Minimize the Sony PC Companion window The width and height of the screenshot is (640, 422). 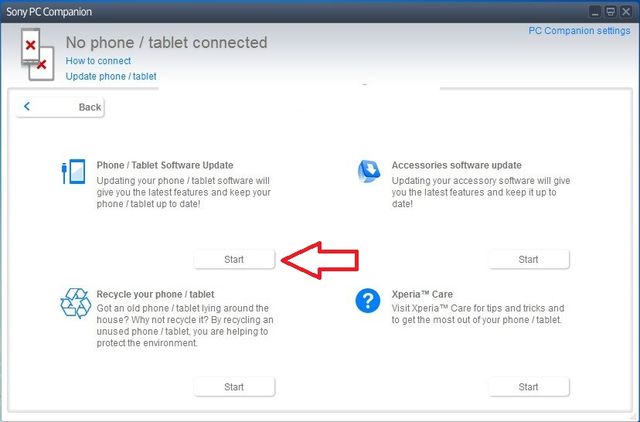595,12
